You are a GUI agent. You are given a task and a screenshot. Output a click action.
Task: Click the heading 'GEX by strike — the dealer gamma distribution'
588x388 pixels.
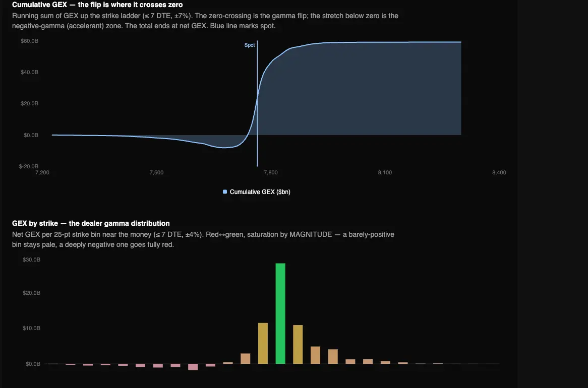(x=91, y=223)
